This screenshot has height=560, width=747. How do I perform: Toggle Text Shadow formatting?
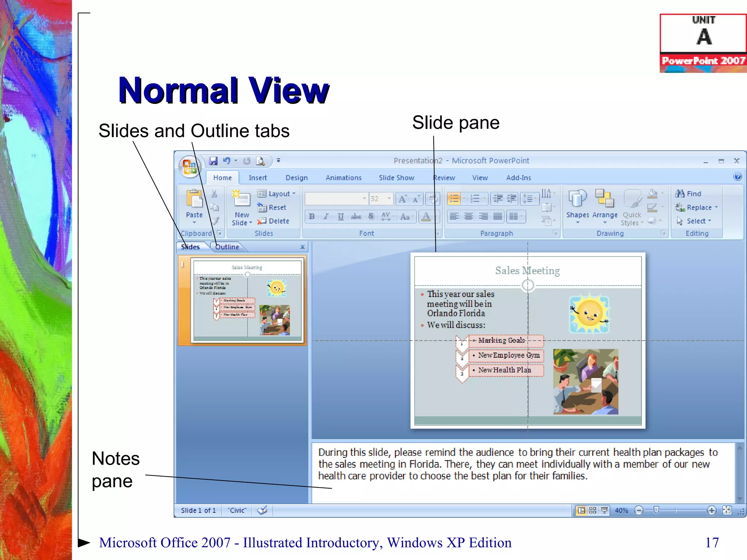click(371, 217)
